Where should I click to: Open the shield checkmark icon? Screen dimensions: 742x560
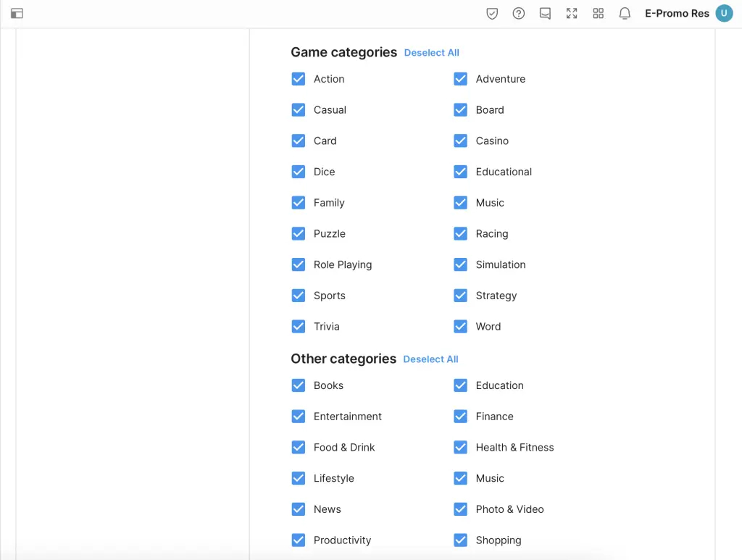(x=492, y=13)
